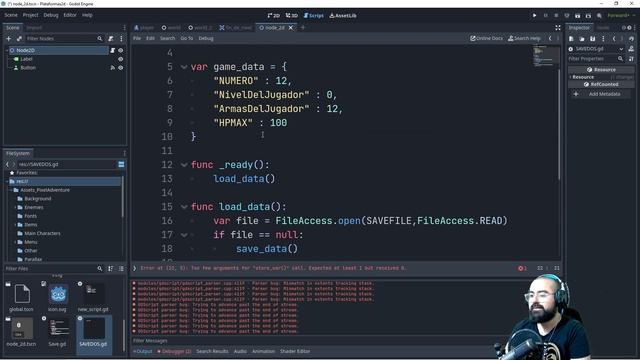Click the run current scene icon
Screen dimensions: 640x360
578,16
